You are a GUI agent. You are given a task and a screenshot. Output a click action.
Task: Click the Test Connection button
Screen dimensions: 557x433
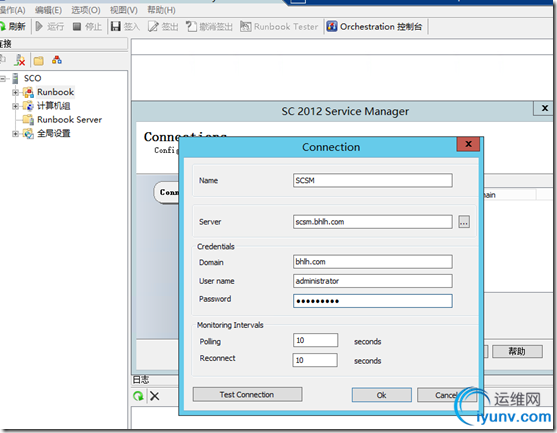247,395
